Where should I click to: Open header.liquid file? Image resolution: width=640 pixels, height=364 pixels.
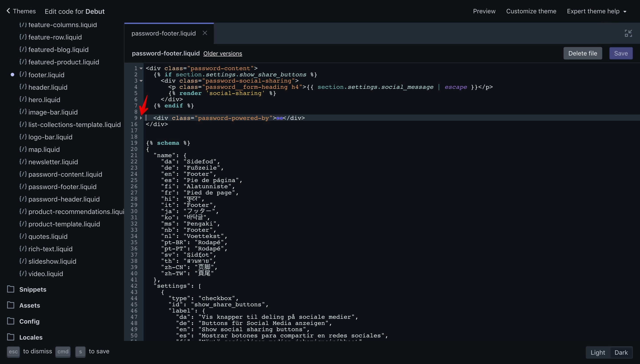(x=48, y=87)
